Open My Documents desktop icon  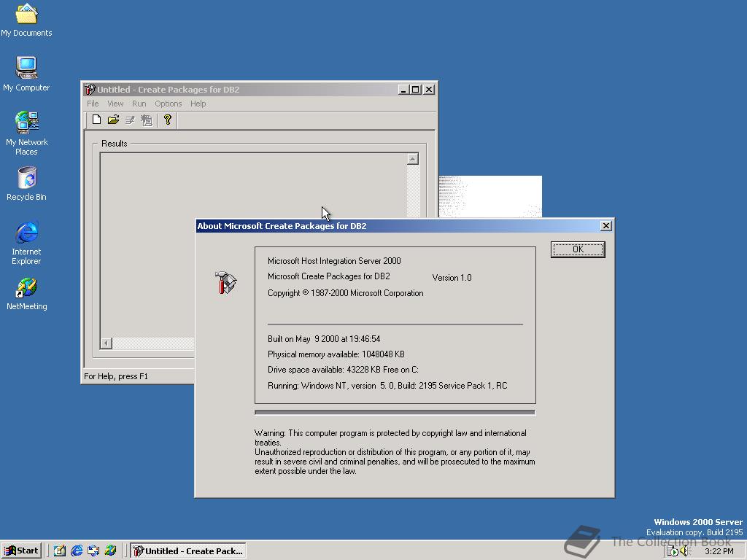tap(26, 20)
